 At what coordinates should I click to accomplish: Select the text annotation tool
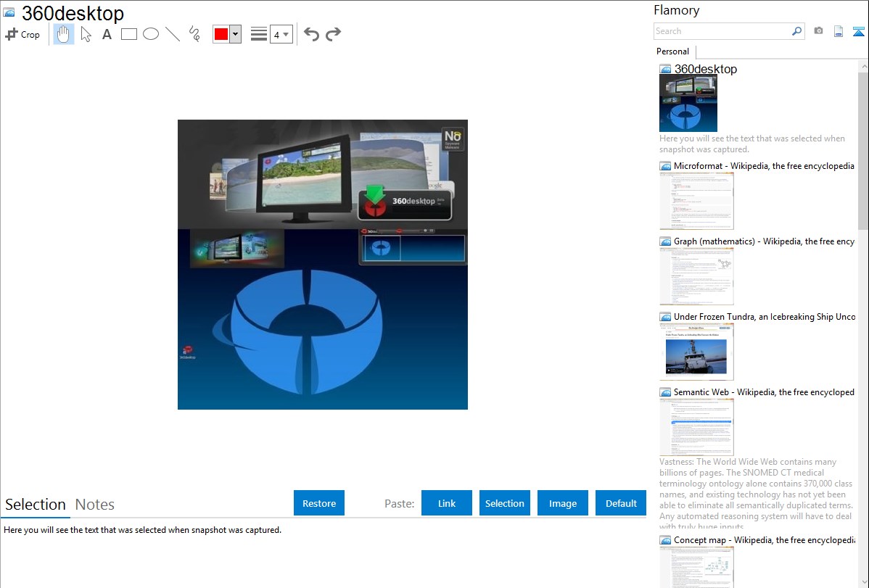point(107,34)
